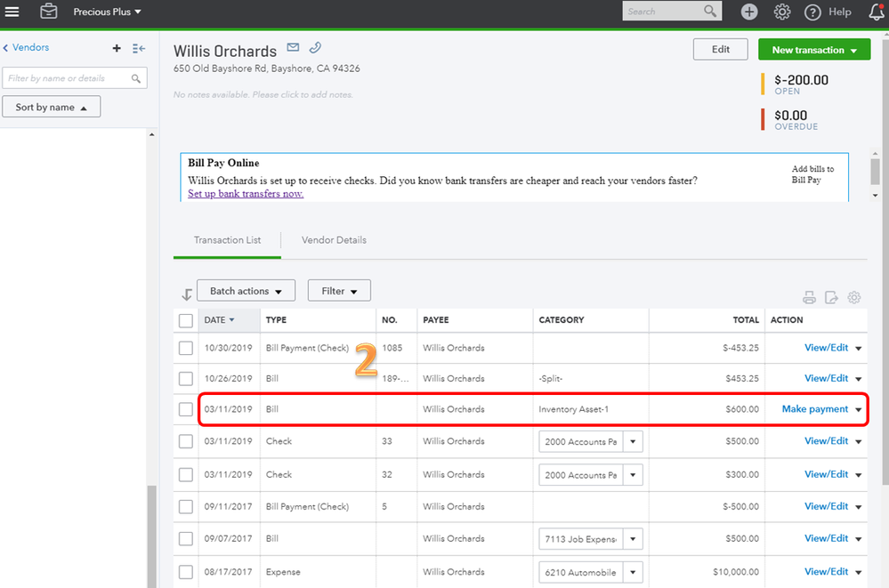Click the Edit vendor button
This screenshot has width=889, height=588.
(x=721, y=49)
